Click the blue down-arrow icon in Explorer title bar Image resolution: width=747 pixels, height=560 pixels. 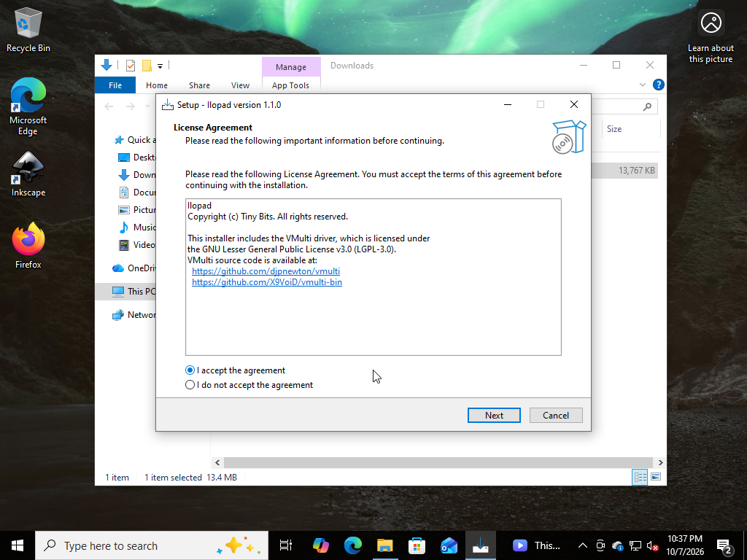point(107,65)
